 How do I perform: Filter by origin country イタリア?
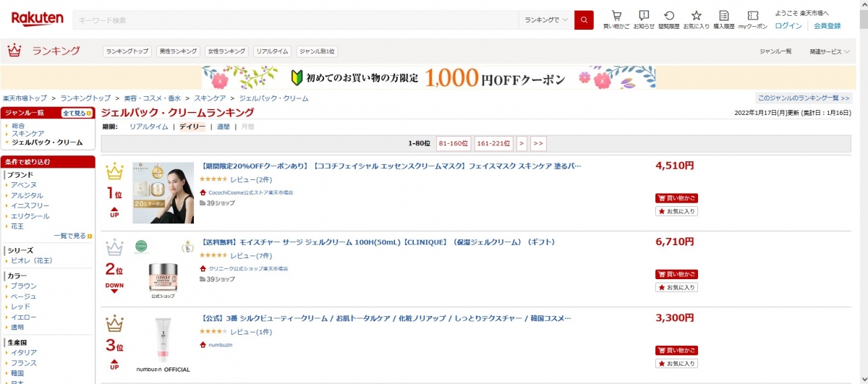[23, 352]
